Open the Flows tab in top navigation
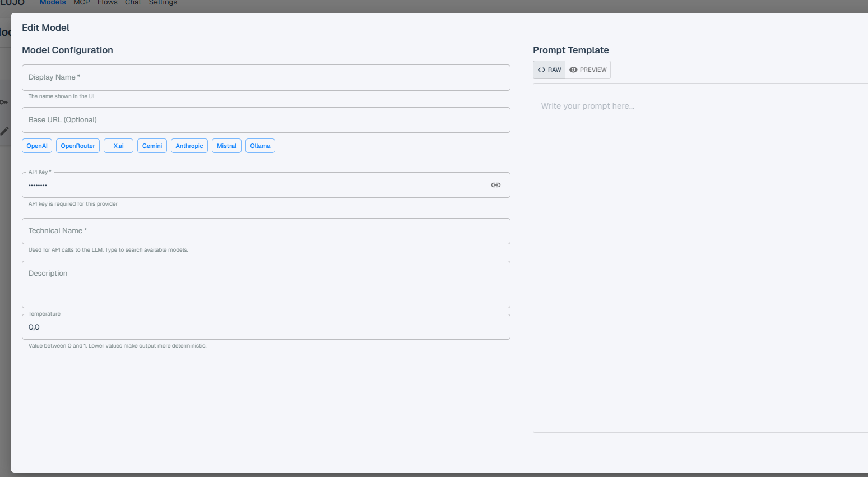The width and height of the screenshot is (868, 477). coord(107,3)
